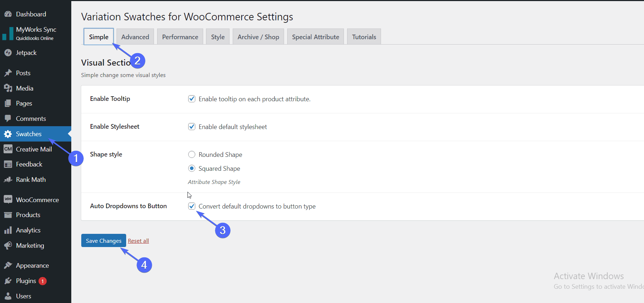Click the Analytics bar chart icon
This screenshot has height=303, width=644.
tap(8, 230)
